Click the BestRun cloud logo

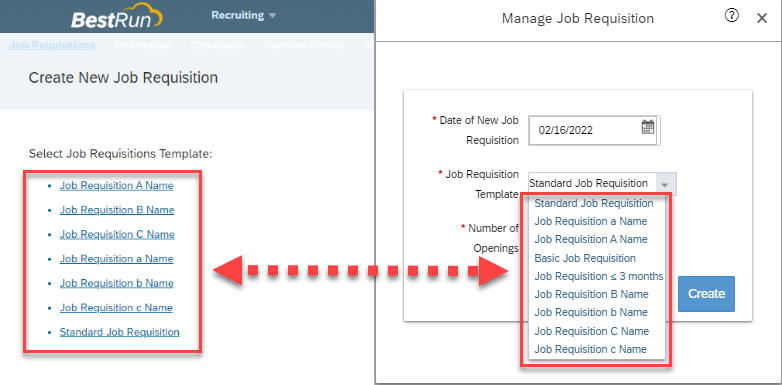coord(117,16)
